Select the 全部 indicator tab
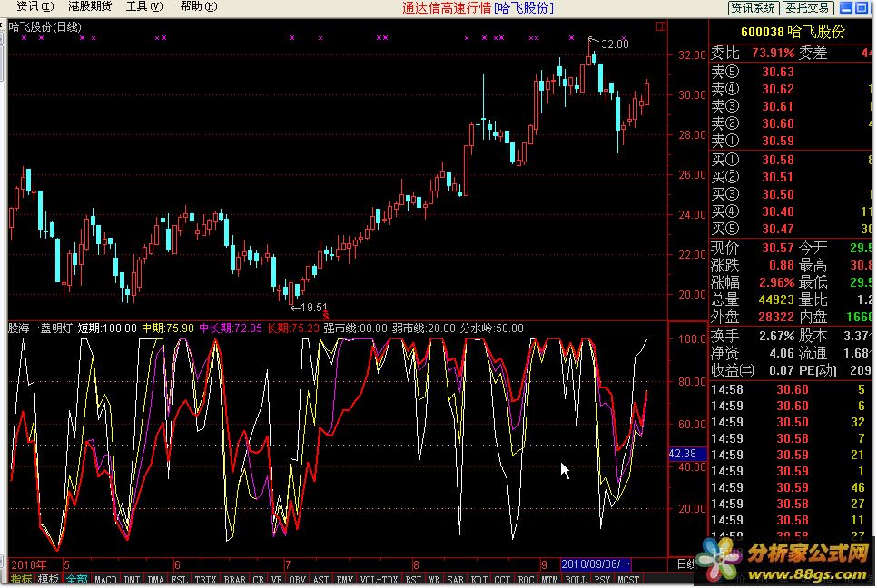This screenshot has width=877, height=588. point(76,579)
